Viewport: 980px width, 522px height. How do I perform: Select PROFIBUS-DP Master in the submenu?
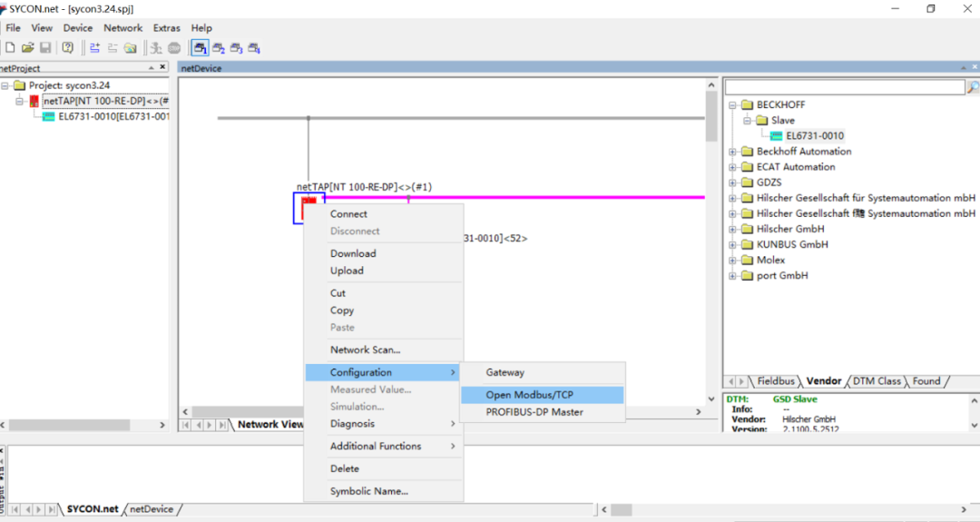534,412
